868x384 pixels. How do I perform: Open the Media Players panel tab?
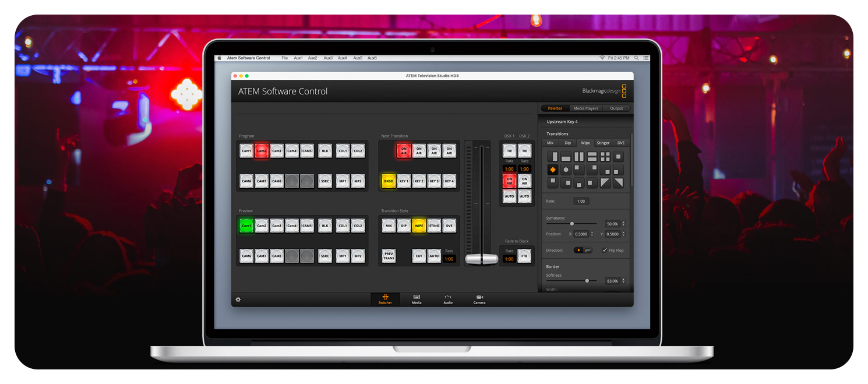click(585, 108)
